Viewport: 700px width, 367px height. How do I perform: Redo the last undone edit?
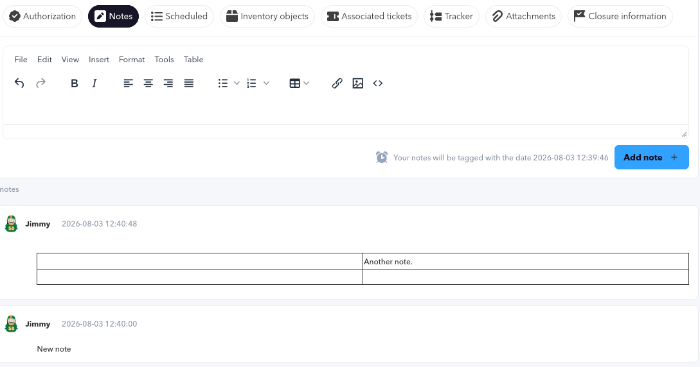pos(41,83)
